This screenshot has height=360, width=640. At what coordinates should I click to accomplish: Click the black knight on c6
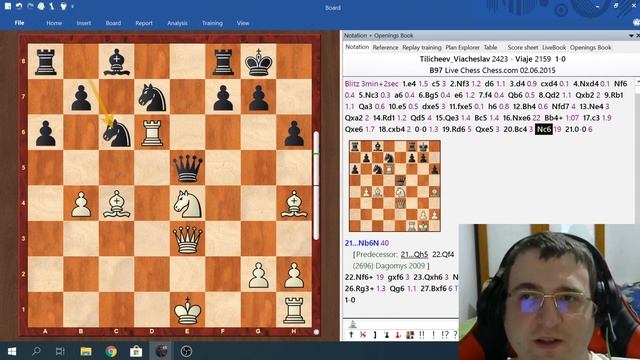[x=116, y=133]
